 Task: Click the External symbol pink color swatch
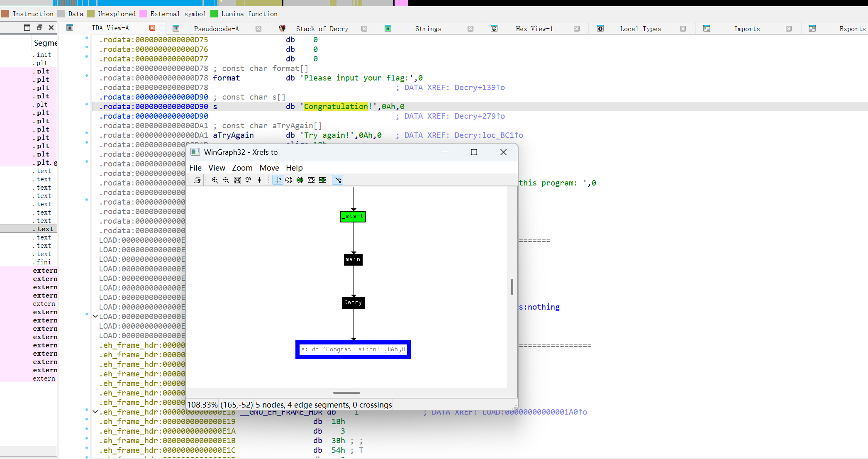tap(144, 14)
